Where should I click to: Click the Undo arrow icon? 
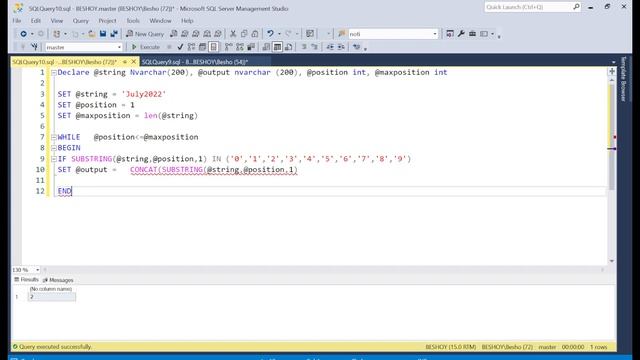pos(270,34)
